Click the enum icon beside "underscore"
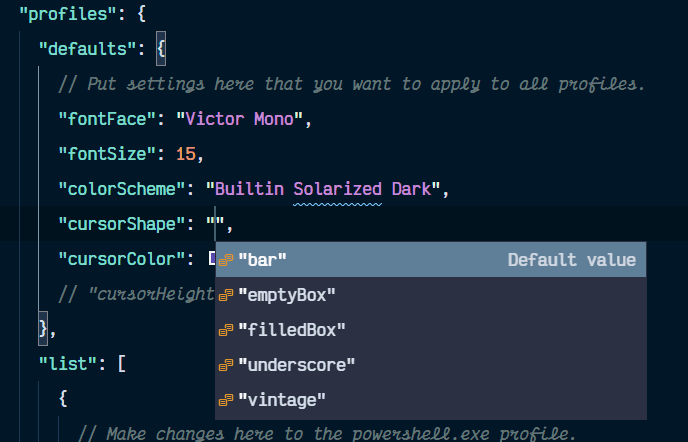Screen dimensions: 688x442 [226, 365]
